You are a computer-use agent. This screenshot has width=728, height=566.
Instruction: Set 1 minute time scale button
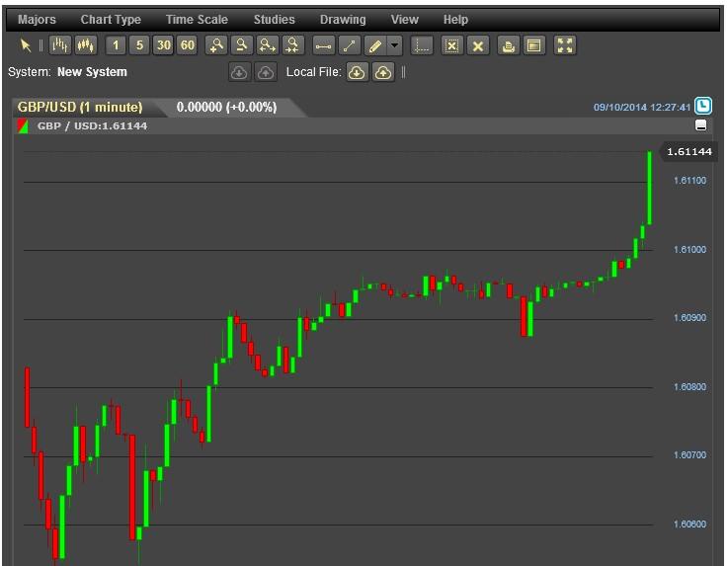click(116, 45)
